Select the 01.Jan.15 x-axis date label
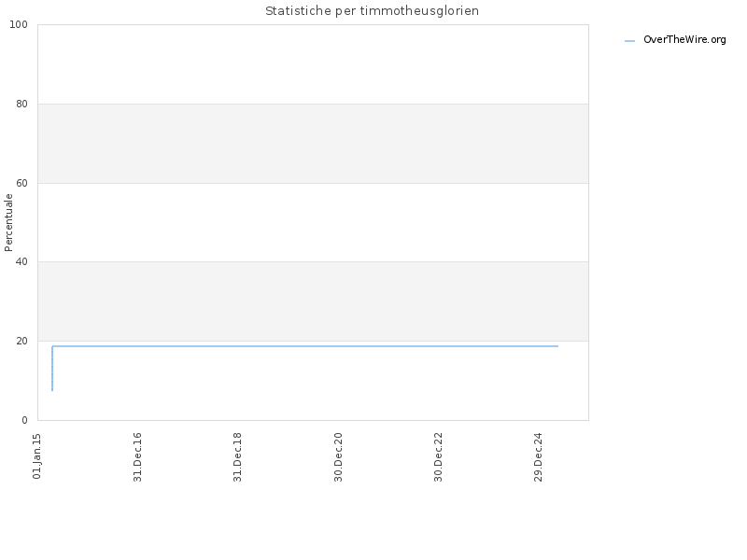The image size is (747, 560). [x=37, y=455]
